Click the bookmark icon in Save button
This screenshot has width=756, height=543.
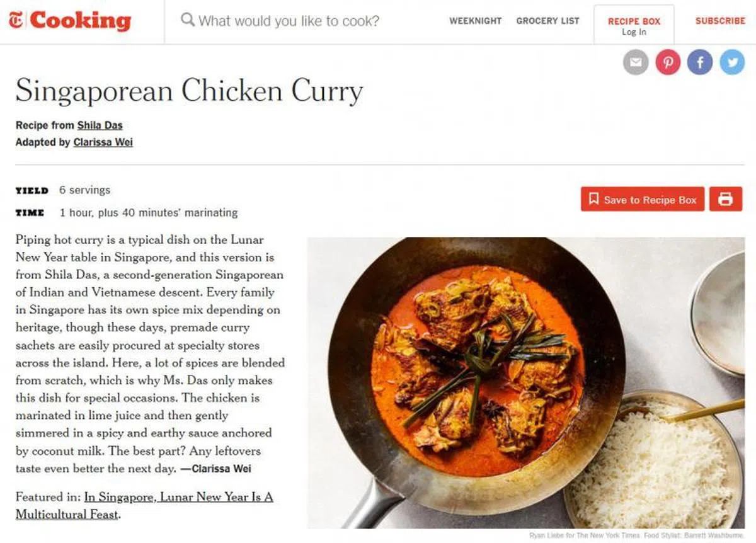click(x=593, y=199)
